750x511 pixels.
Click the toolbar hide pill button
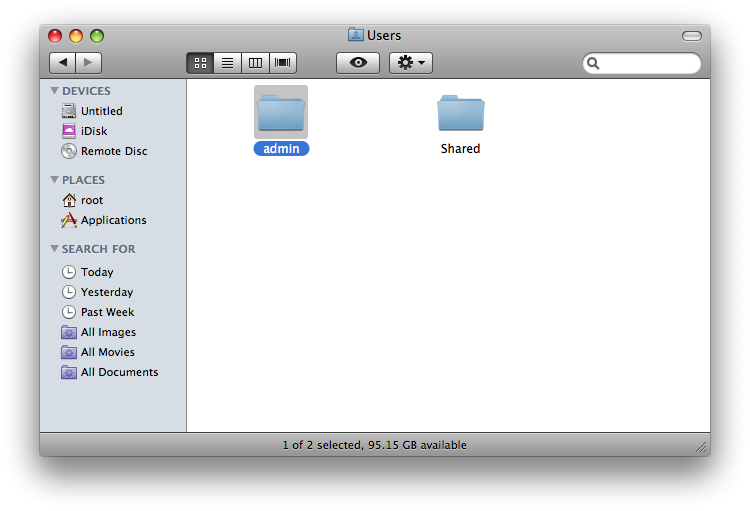coord(692,36)
